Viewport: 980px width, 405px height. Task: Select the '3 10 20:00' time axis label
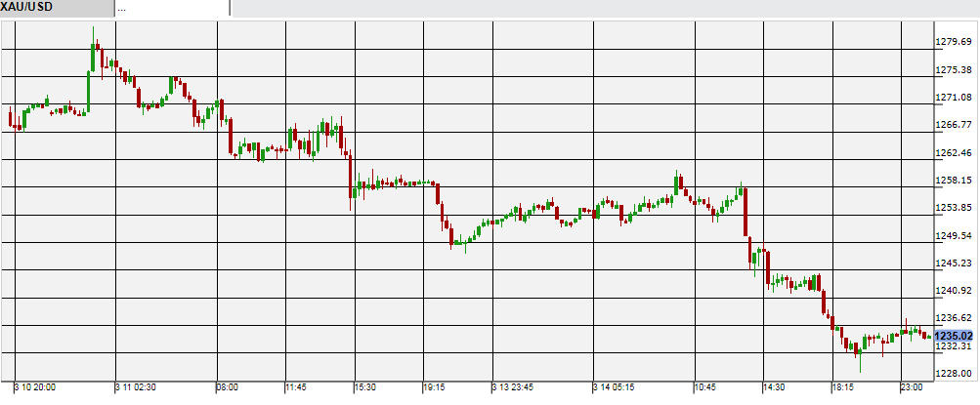35,387
